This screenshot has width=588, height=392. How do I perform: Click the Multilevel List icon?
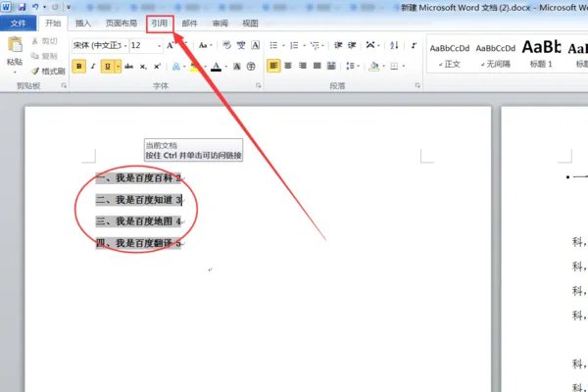point(315,45)
